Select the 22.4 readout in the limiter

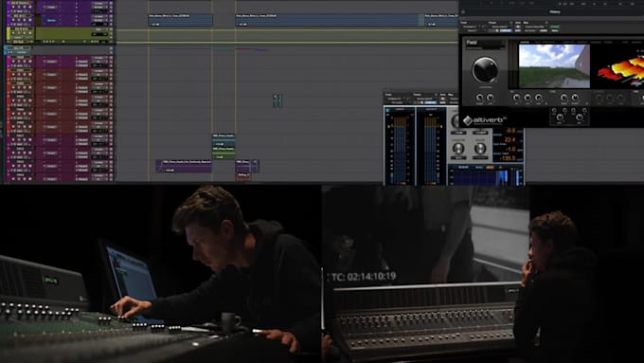click(x=510, y=139)
